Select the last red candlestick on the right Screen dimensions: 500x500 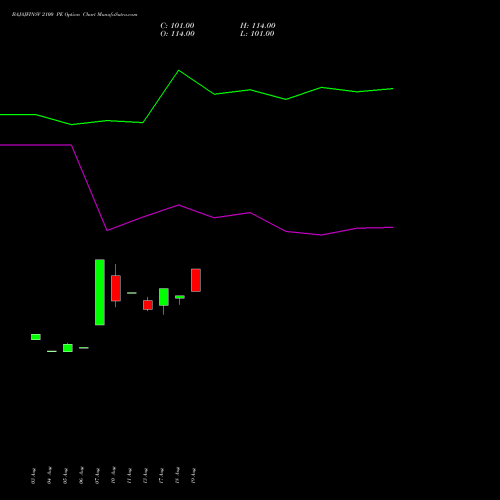[196, 280]
